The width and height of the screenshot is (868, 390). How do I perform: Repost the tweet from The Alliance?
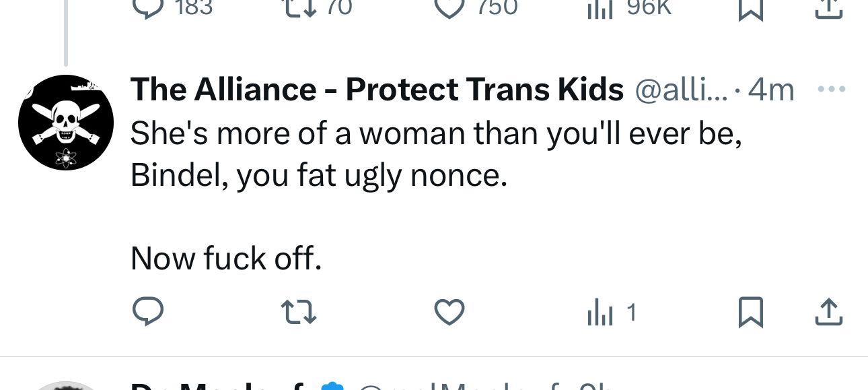(x=299, y=312)
